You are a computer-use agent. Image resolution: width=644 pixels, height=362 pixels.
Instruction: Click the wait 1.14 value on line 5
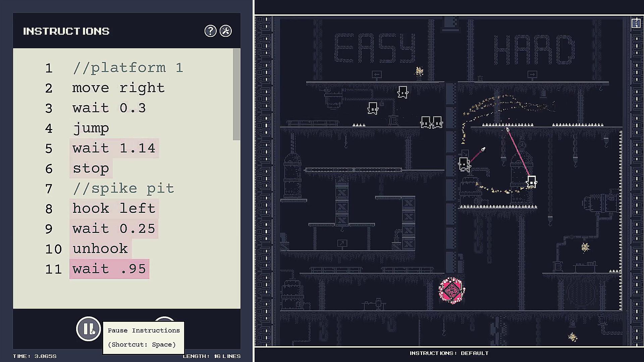pyautogui.click(x=115, y=148)
